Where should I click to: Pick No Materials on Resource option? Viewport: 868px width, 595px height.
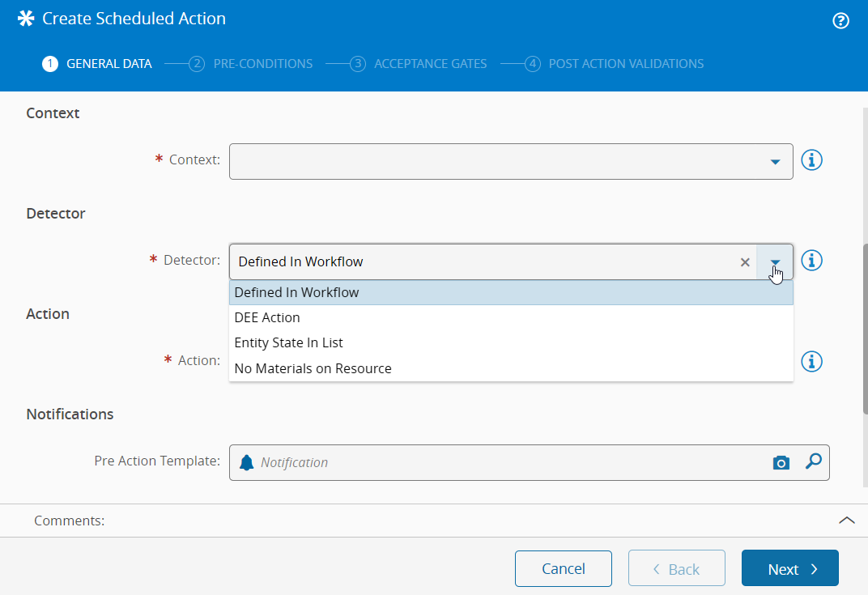313,368
